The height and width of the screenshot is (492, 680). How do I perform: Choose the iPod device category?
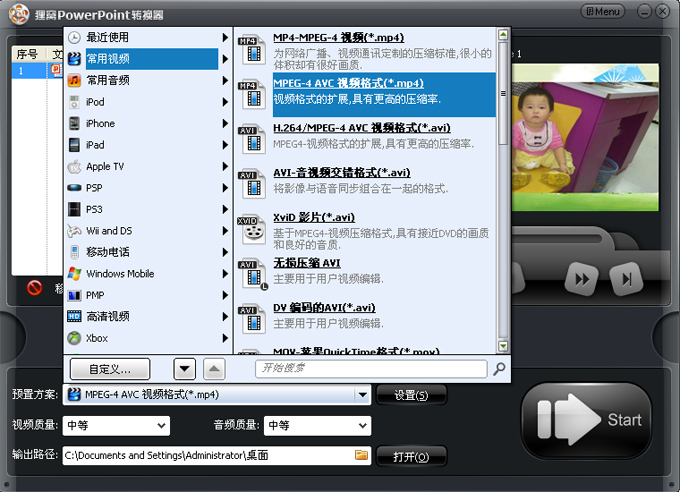(x=147, y=102)
